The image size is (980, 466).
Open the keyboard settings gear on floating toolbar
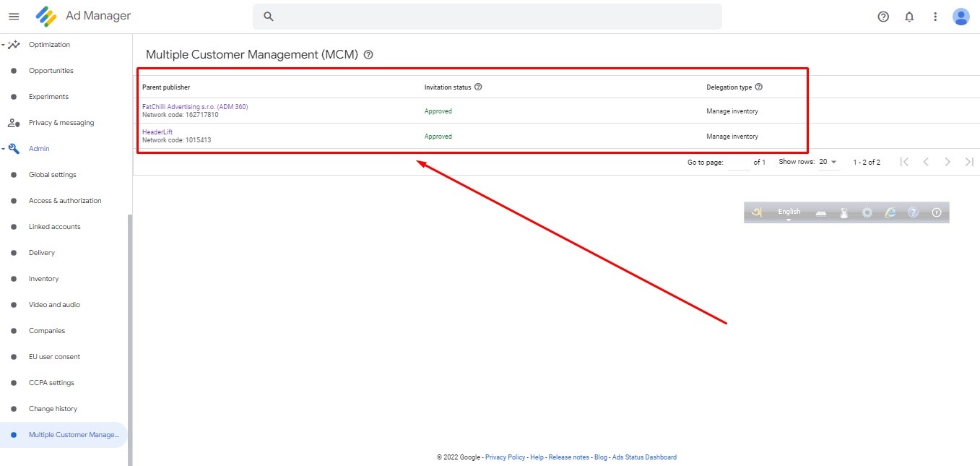[x=866, y=212]
